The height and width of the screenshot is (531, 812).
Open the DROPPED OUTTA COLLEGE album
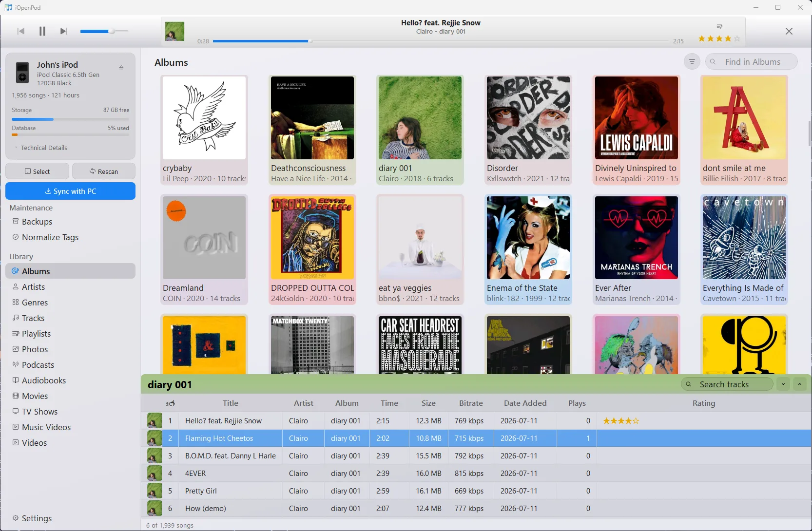point(312,250)
